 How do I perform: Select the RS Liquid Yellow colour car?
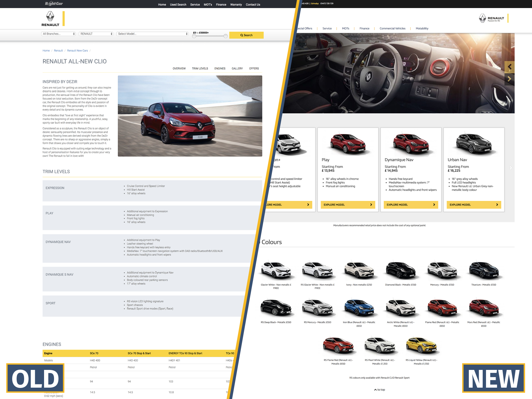click(421, 345)
